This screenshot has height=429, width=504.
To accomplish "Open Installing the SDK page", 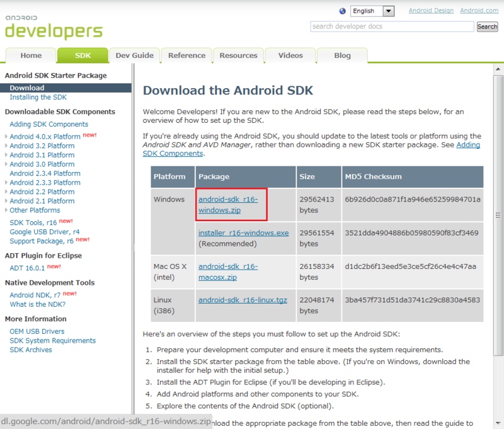I will click(38, 98).
